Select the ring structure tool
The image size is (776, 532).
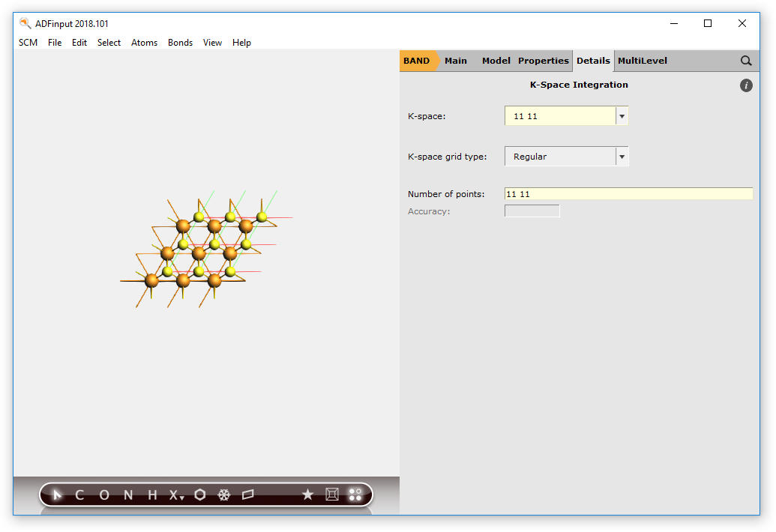point(200,495)
